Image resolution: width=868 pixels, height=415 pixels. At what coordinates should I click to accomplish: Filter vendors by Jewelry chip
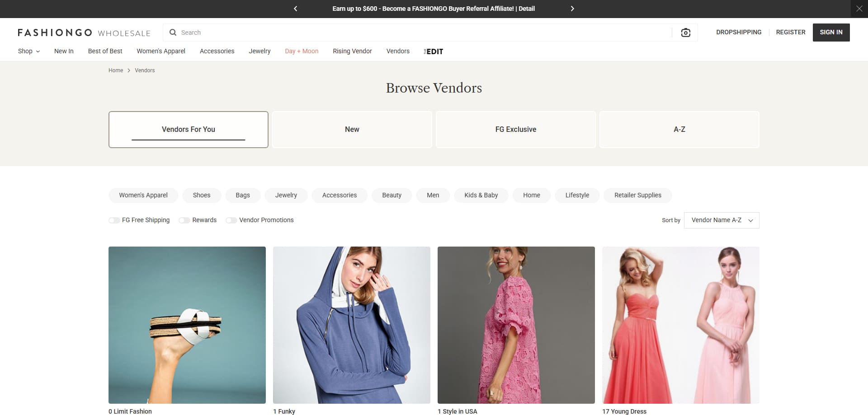(286, 195)
